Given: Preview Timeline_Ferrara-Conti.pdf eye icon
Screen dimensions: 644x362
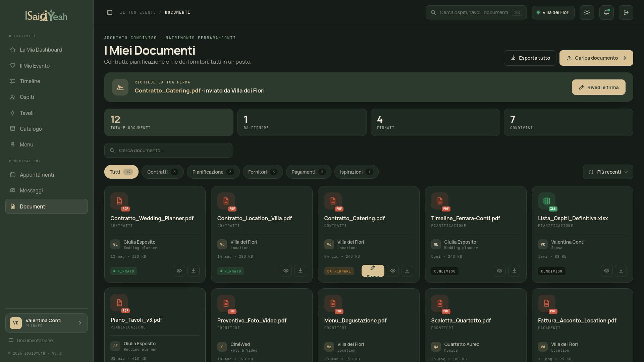Looking at the screenshot, I should [x=500, y=271].
